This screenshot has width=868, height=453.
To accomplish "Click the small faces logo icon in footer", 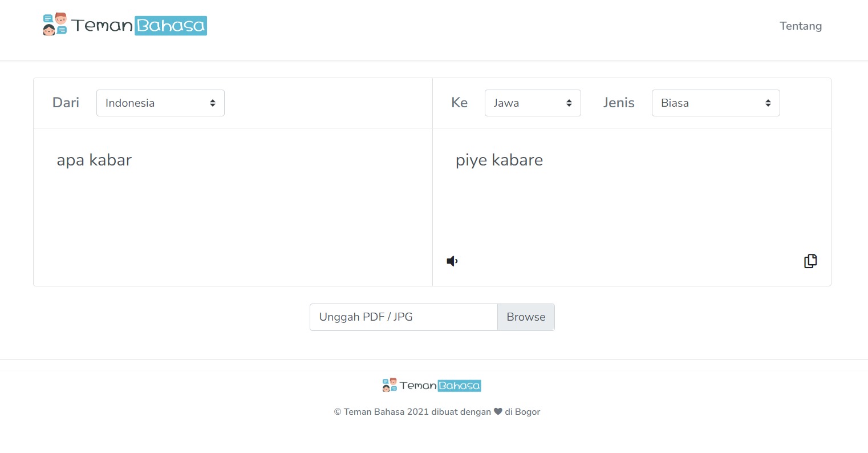I will pyautogui.click(x=390, y=385).
